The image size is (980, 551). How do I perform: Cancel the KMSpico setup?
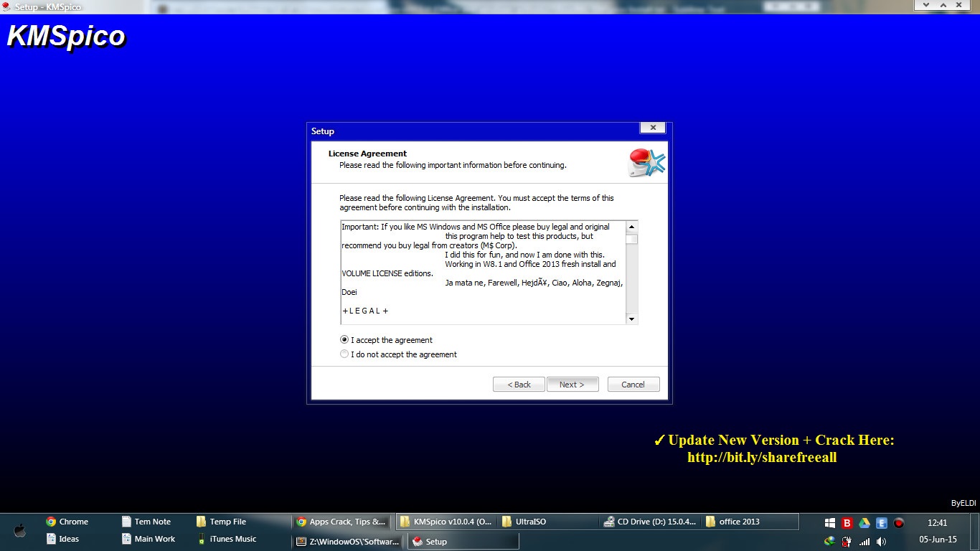633,385
